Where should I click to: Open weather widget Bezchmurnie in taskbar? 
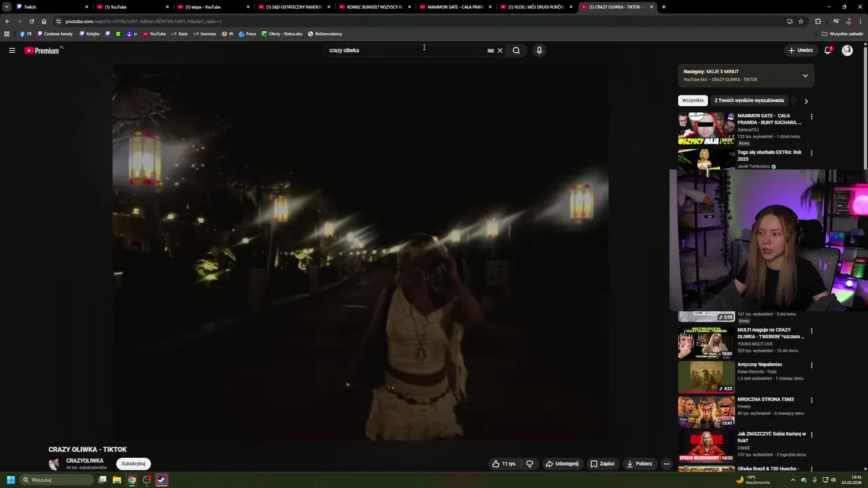coord(753,480)
